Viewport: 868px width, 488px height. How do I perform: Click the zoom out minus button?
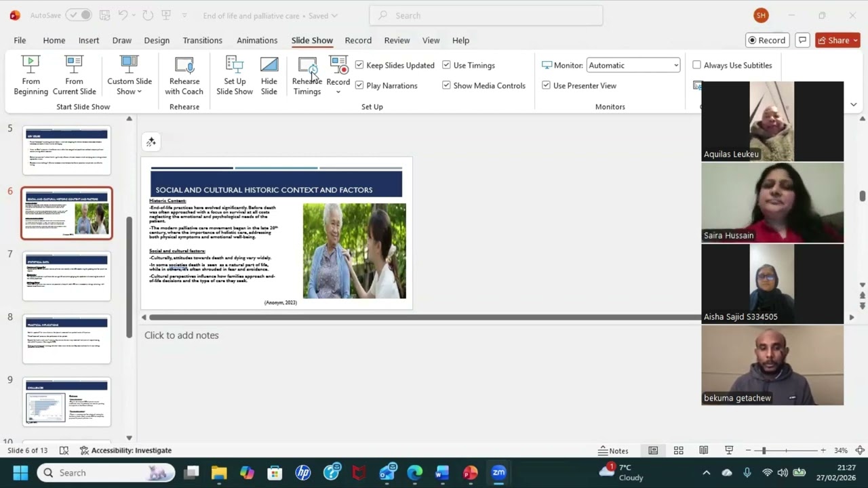tap(749, 451)
